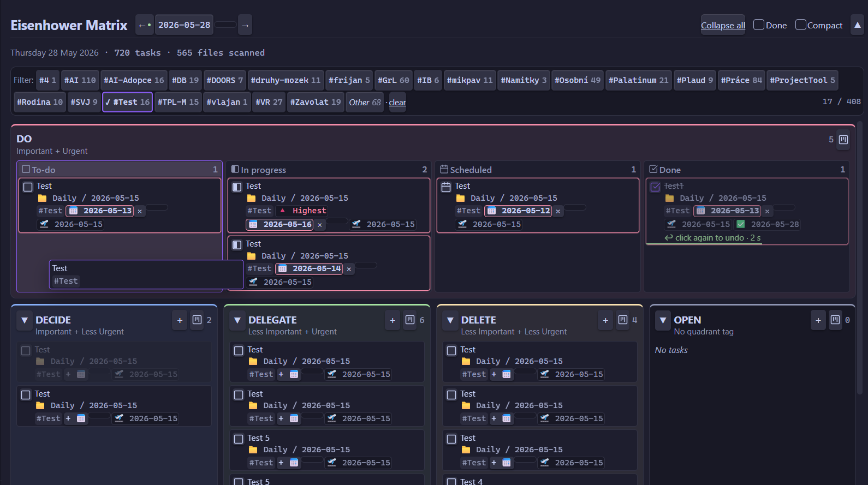Screen dimensions: 868x485
Task: Click the dragged Test card with #Test
Action: (x=146, y=274)
